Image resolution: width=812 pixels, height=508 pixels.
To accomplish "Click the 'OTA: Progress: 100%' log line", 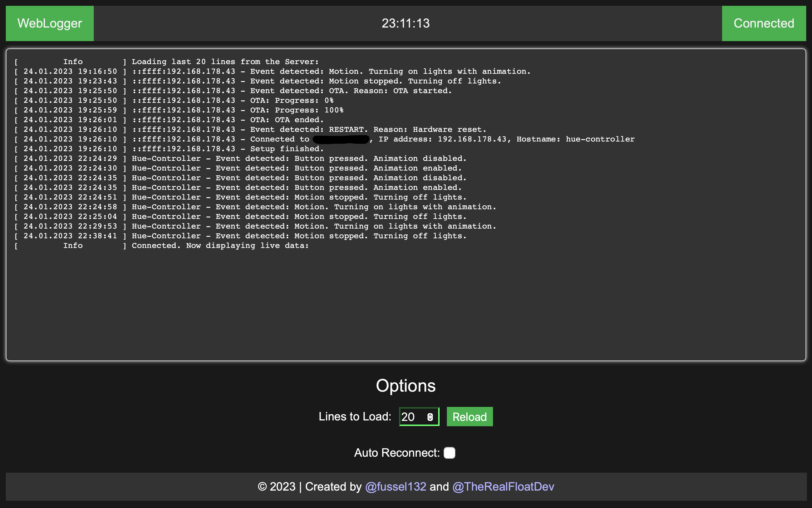I will tap(179, 110).
